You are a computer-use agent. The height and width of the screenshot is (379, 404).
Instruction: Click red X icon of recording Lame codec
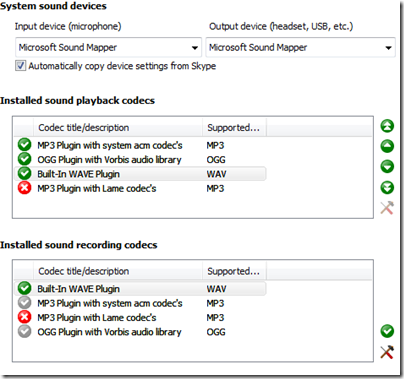pyautogui.click(x=24, y=317)
